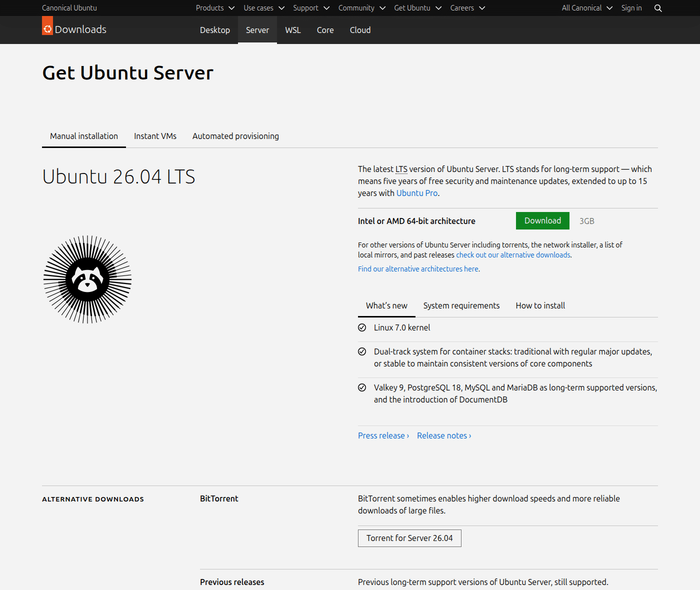
Task: Expand the Use cases menu
Action: 264,8
